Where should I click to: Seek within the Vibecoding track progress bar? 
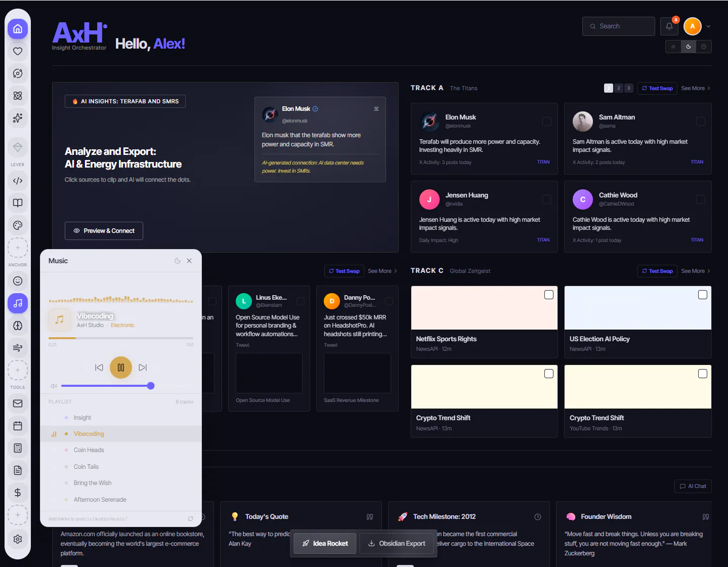click(121, 338)
